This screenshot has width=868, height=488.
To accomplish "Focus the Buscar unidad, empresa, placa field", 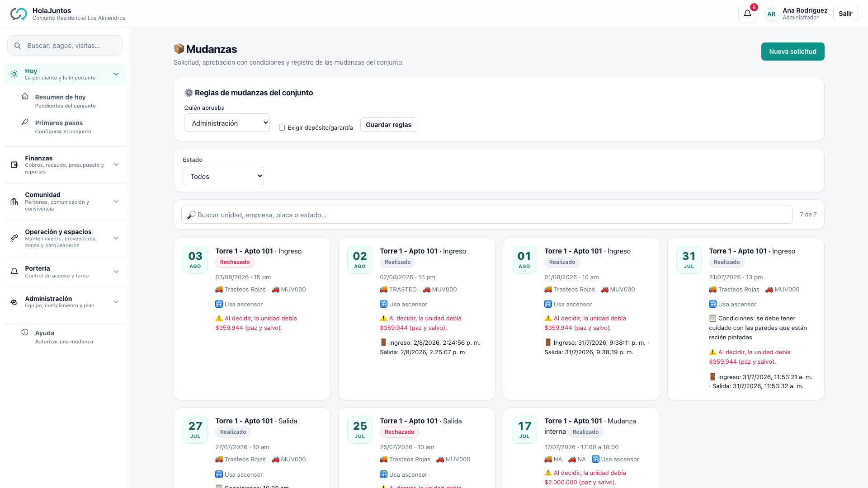I will click(x=487, y=215).
